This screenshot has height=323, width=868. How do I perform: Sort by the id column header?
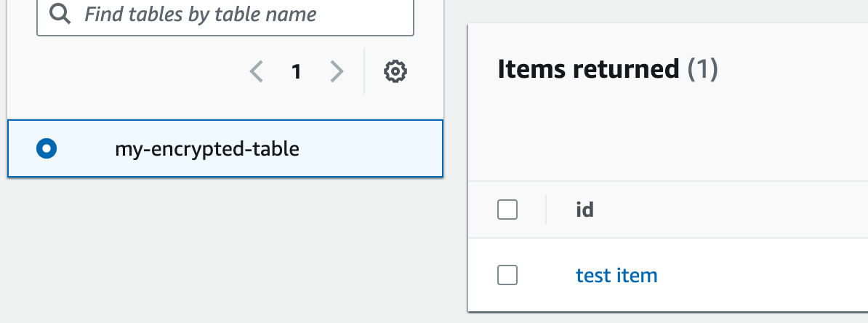tap(584, 210)
